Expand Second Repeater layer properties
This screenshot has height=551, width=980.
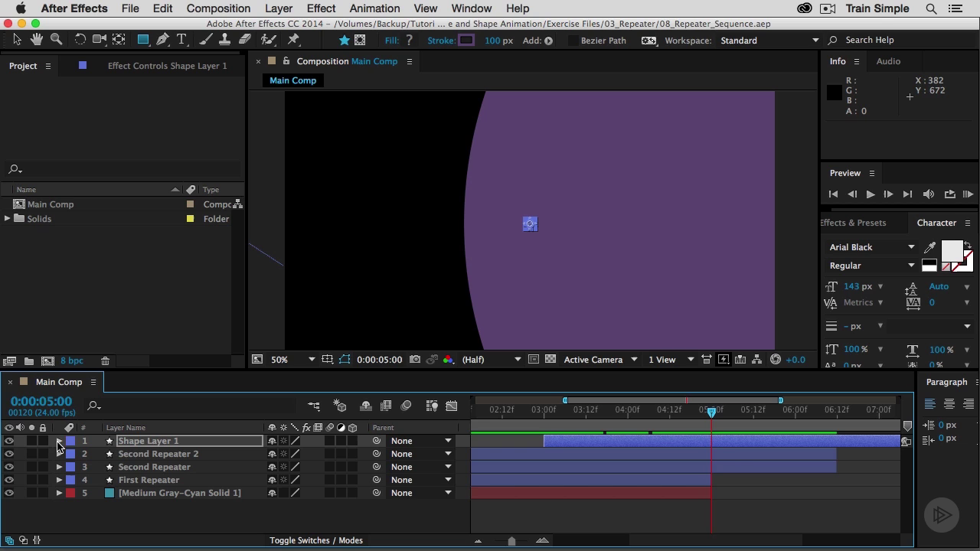pyautogui.click(x=59, y=467)
